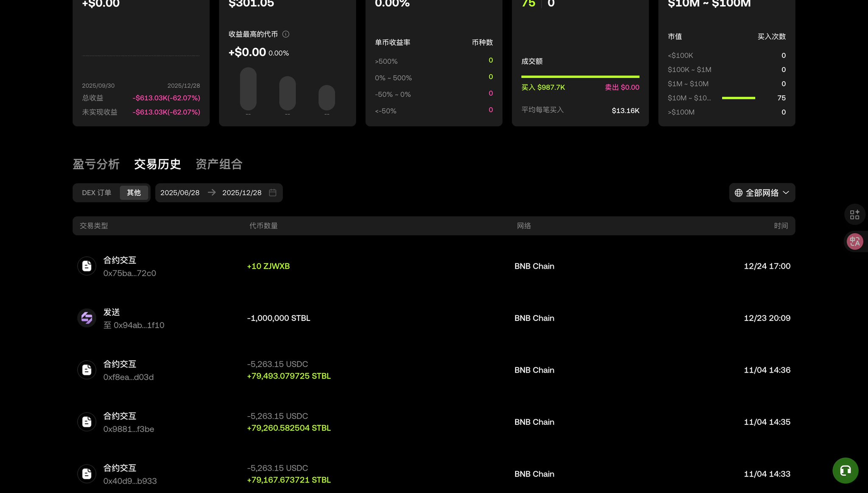This screenshot has width=868, height=493.
Task: Open the apps grid widget on right edge
Action: [x=854, y=214]
